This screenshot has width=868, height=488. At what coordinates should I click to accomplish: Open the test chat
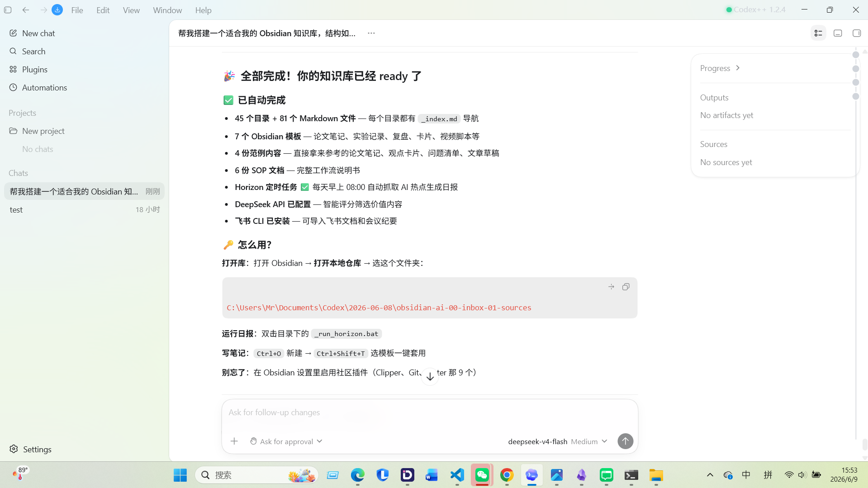[x=84, y=209]
